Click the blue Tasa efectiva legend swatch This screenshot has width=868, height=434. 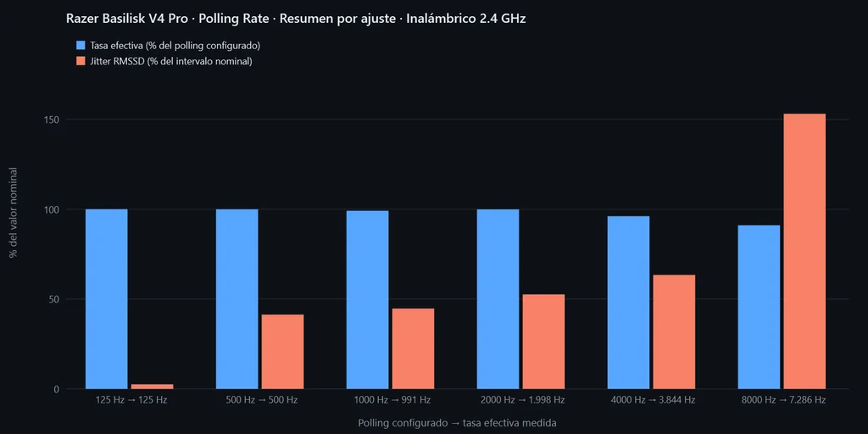click(x=81, y=46)
